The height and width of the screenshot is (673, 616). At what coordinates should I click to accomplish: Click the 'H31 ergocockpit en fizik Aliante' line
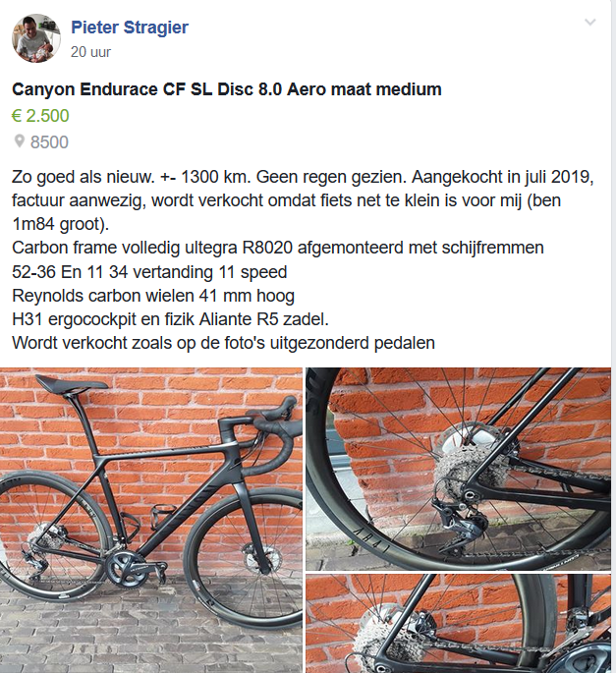[x=170, y=319]
